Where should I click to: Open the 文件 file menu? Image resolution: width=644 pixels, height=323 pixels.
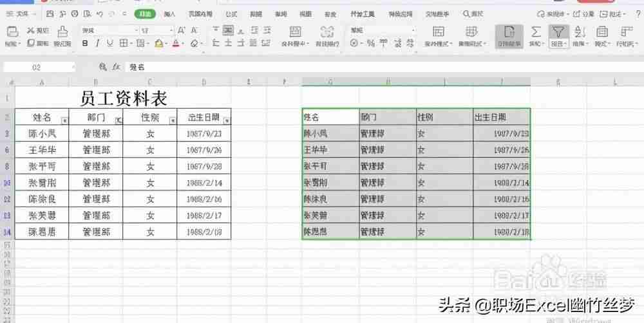coord(20,14)
